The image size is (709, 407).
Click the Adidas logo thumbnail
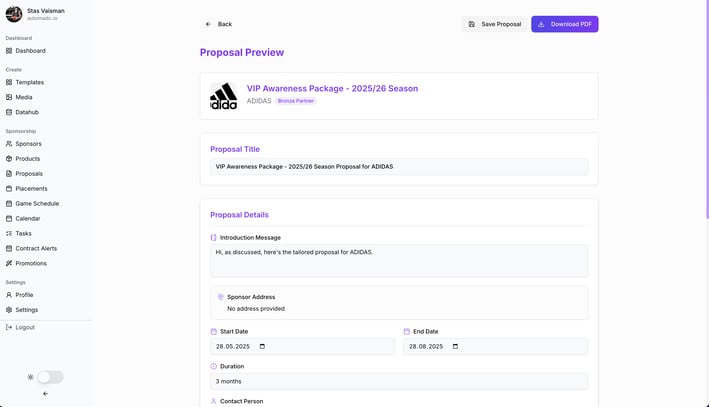[223, 96]
